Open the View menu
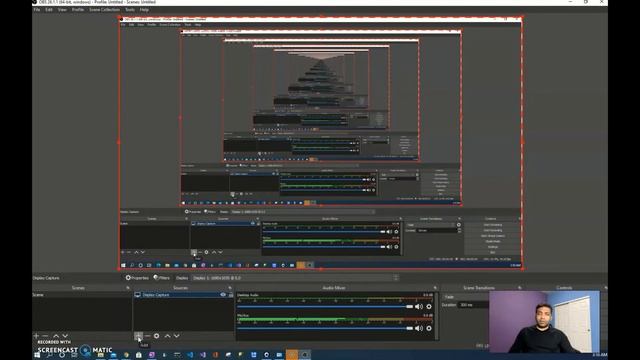The width and height of the screenshot is (640, 360). pyautogui.click(x=62, y=9)
